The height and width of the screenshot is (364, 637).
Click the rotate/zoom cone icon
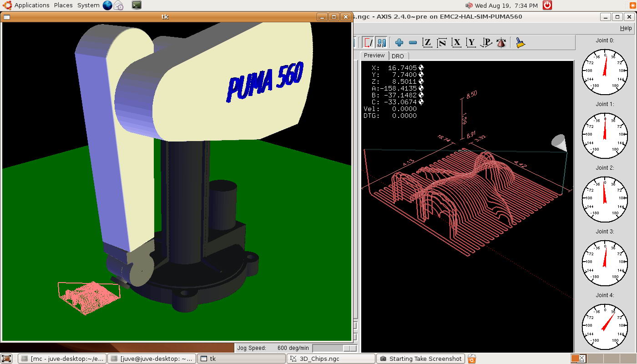[x=501, y=43]
